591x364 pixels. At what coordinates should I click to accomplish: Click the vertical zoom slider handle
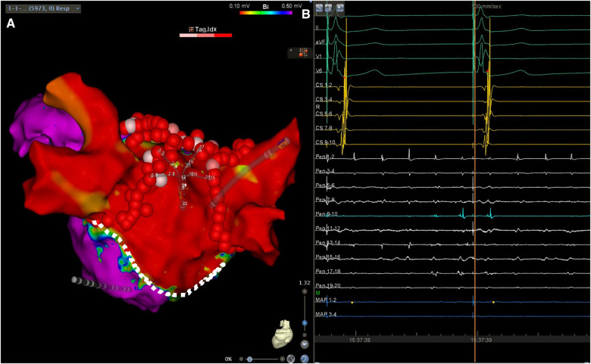(304, 322)
